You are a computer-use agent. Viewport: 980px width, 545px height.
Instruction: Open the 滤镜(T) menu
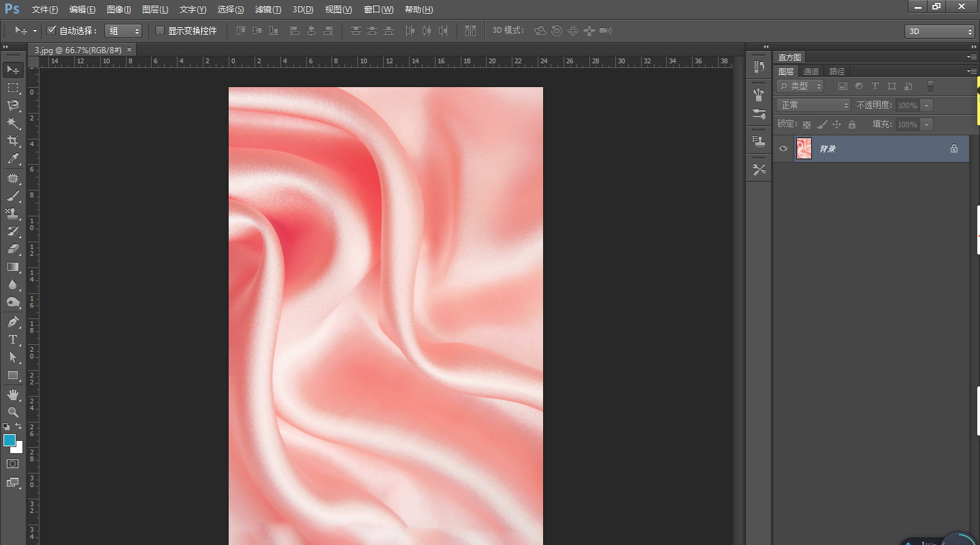[x=267, y=10]
